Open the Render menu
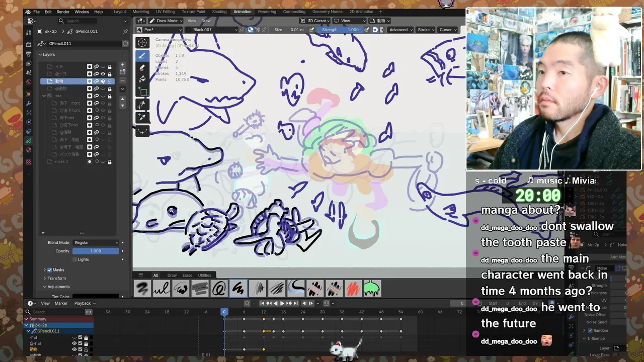Screen dimensions: 644x362 (63, 12)
